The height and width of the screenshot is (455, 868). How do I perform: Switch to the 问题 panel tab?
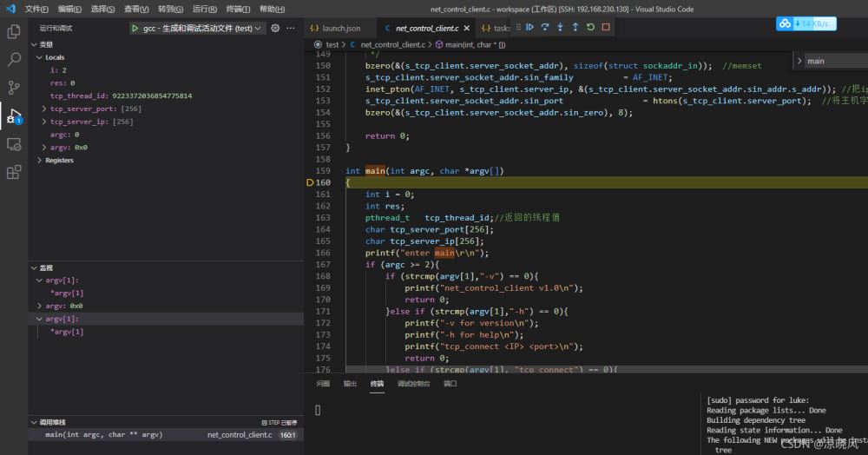pos(323,384)
